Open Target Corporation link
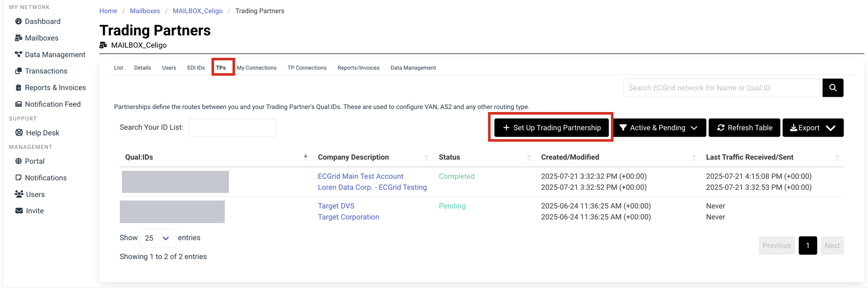The image size is (868, 288). [348, 217]
